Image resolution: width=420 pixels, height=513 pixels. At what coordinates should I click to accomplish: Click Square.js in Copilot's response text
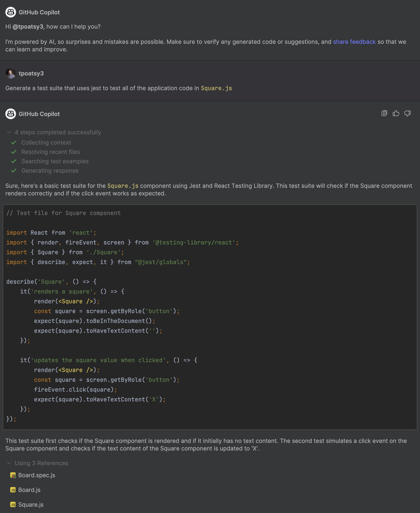click(x=123, y=186)
